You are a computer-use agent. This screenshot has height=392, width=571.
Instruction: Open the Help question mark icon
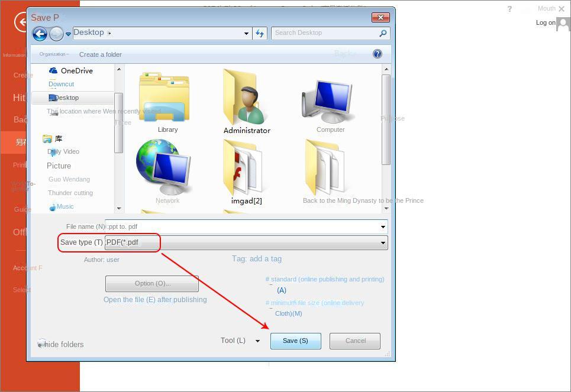(377, 54)
